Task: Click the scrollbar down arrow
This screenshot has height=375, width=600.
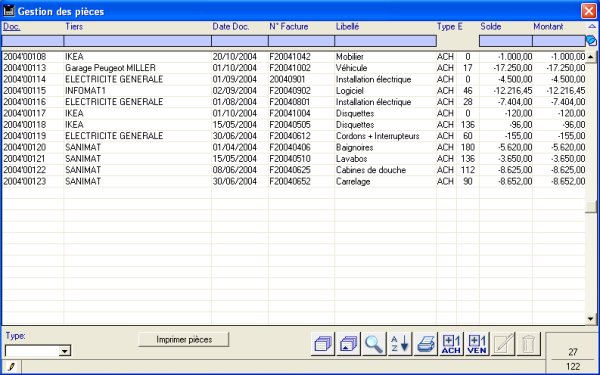Action: (591, 318)
